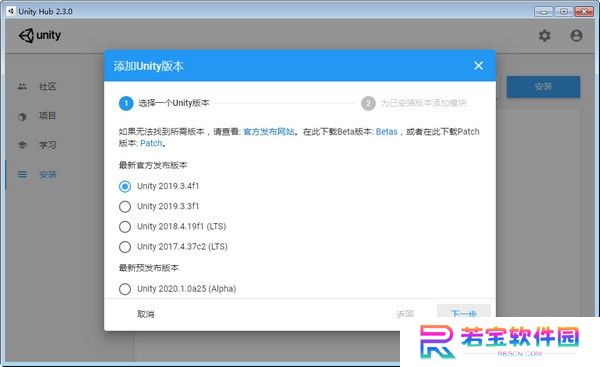600x367 pixels.
Task: Click the blue 安装 button behind dialog
Action: (x=543, y=87)
